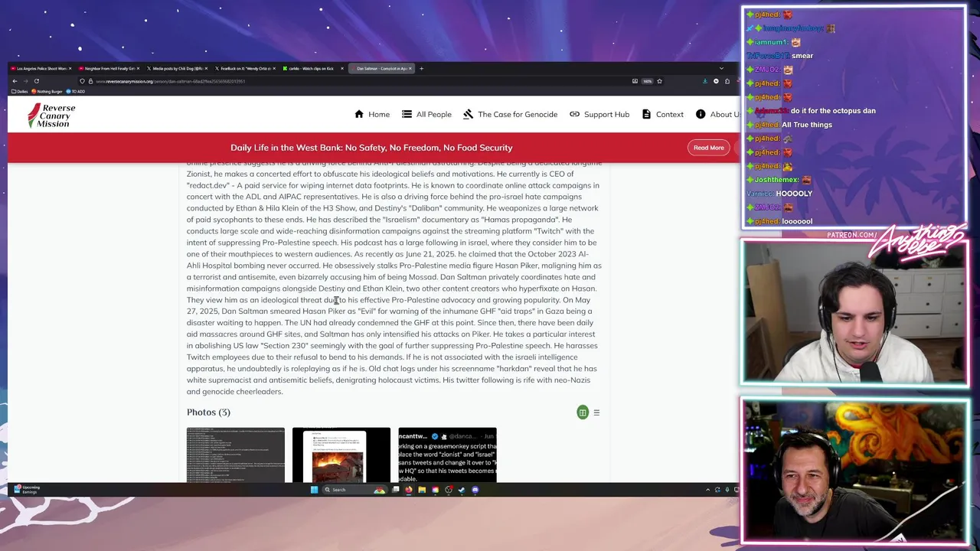
Task: Click the taskbar Search box
Action: [354, 490]
